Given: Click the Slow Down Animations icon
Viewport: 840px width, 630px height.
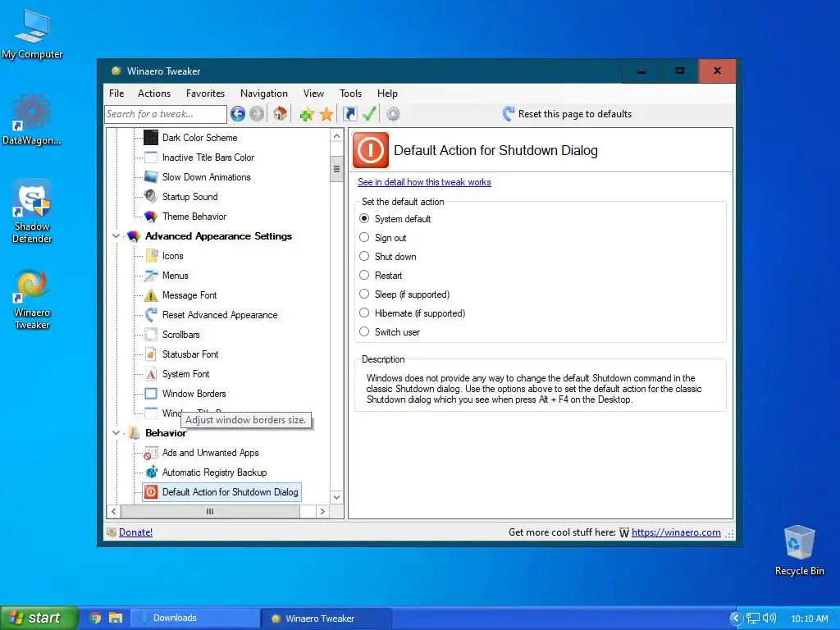Looking at the screenshot, I should click(x=151, y=177).
